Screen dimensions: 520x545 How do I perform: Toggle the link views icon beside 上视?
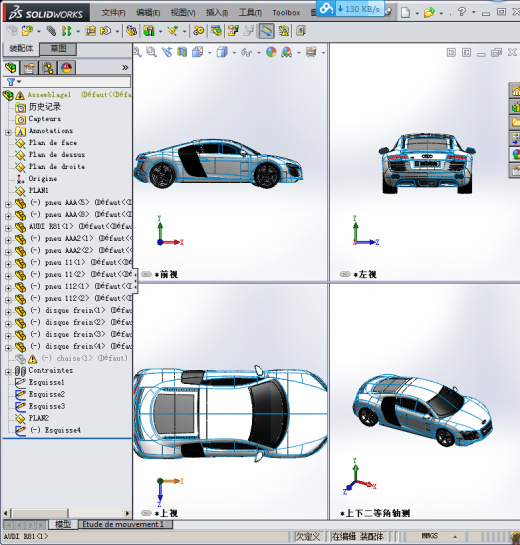tap(146, 513)
